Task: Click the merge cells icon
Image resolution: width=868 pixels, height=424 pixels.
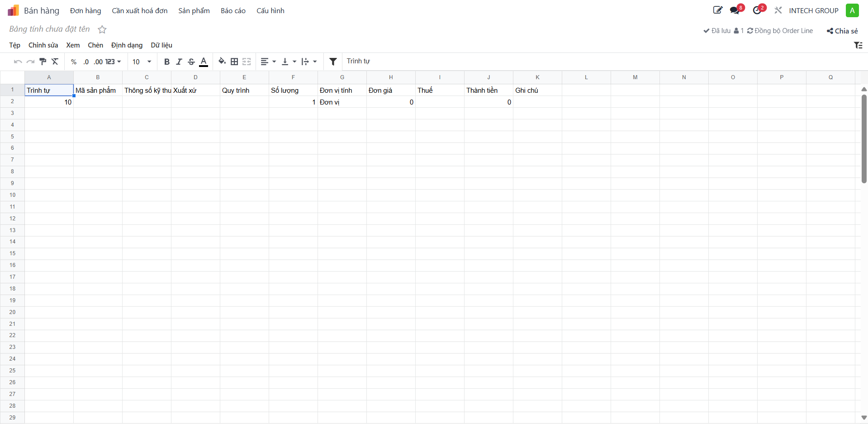Action: point(247,62)
